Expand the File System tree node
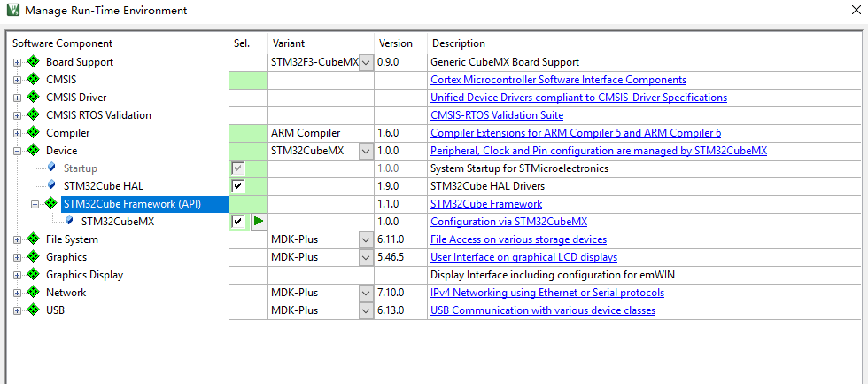 point(17,239)
